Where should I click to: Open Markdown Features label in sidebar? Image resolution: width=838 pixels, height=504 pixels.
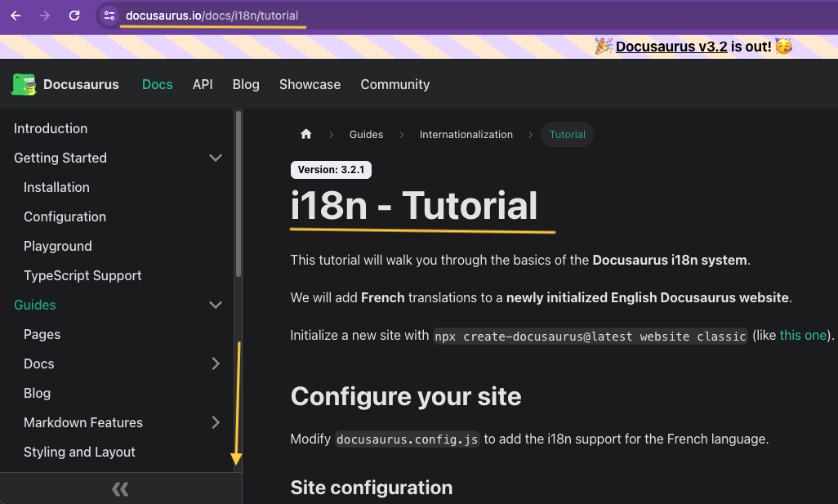83,422
